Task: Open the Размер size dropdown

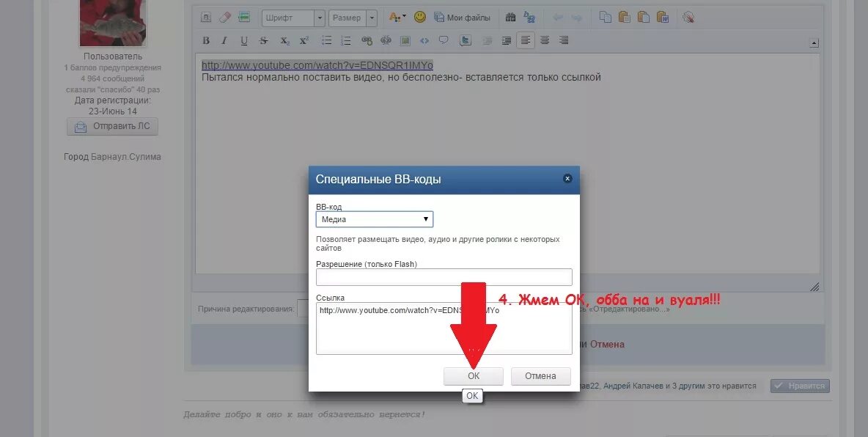Action: 353,18
